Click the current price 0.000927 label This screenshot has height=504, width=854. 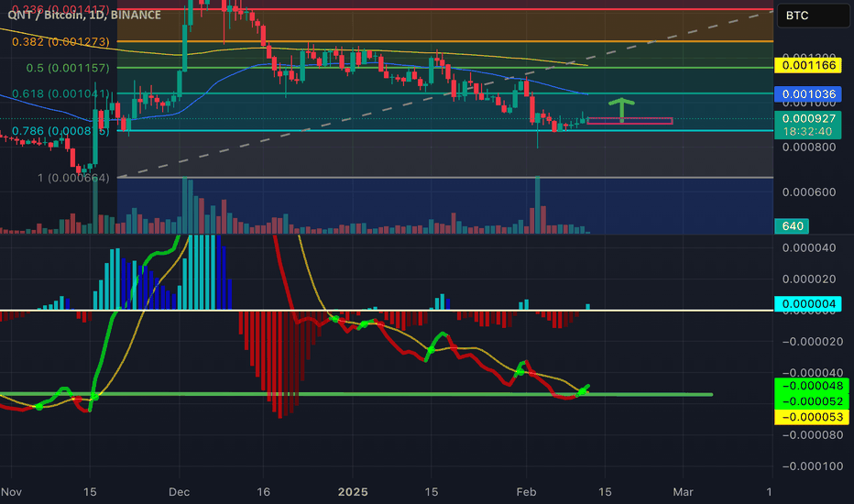click(x=808, y=118)
